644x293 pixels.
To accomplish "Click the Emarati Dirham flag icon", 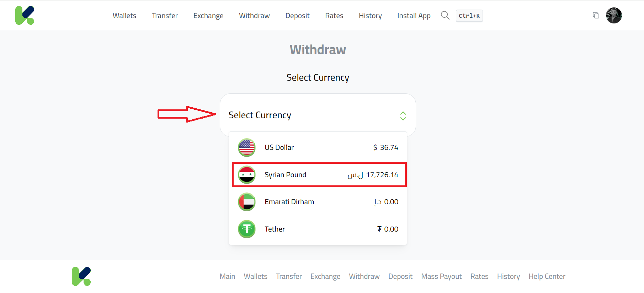I will pyautogui.click(x=247, y=202).
